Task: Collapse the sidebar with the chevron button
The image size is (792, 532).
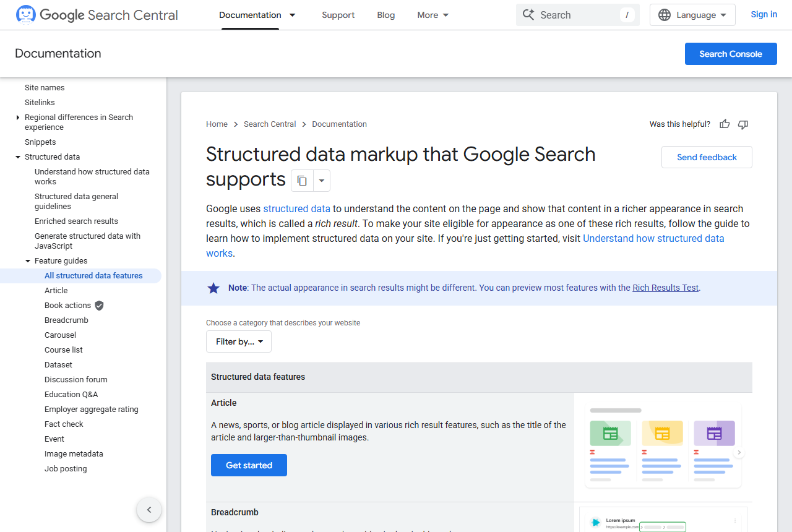Action: click(149, 510)
